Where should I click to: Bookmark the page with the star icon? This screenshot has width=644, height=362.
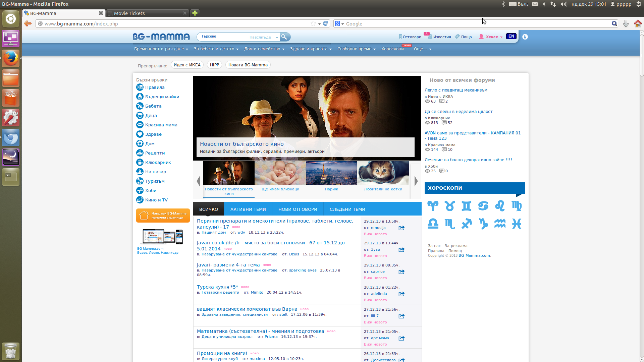click(313, 23)
